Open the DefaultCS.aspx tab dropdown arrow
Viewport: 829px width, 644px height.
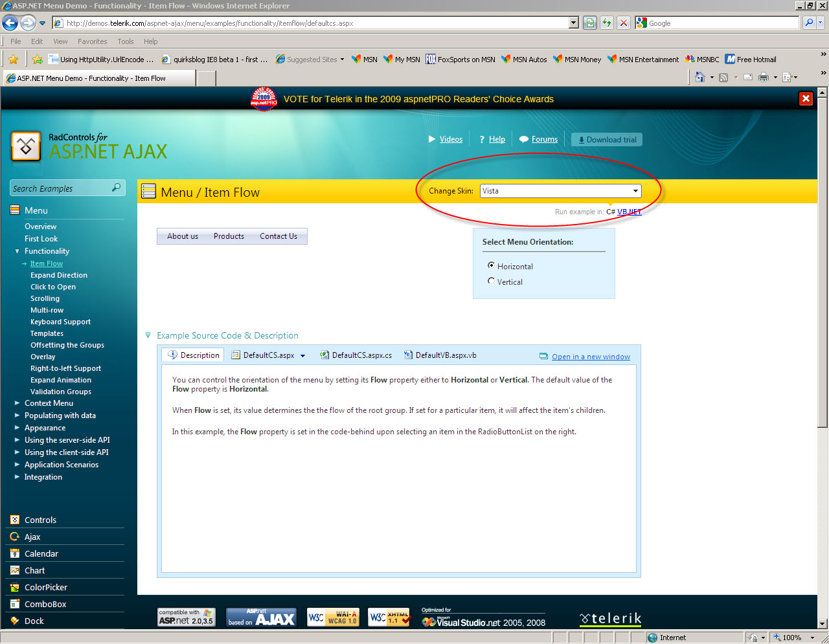[302, 356]
